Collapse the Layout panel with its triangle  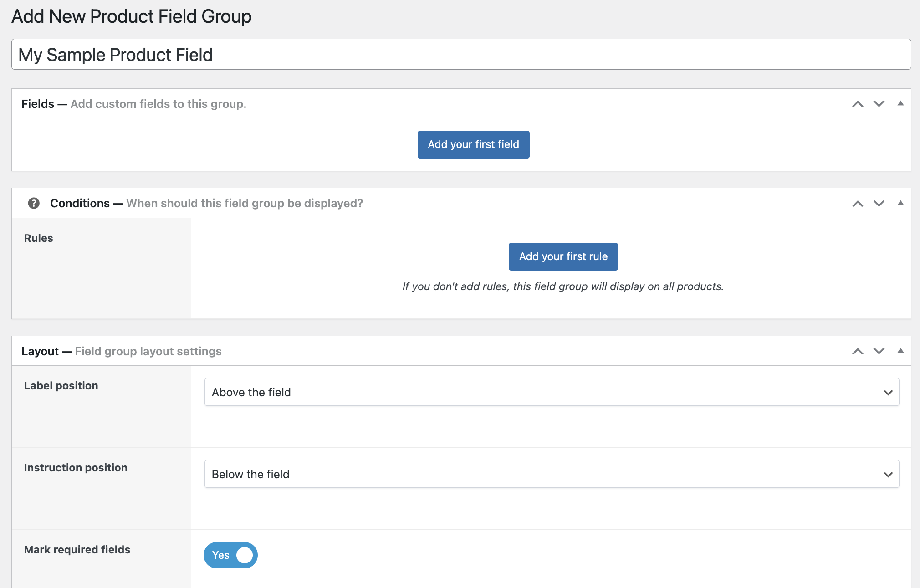[900, 351]
